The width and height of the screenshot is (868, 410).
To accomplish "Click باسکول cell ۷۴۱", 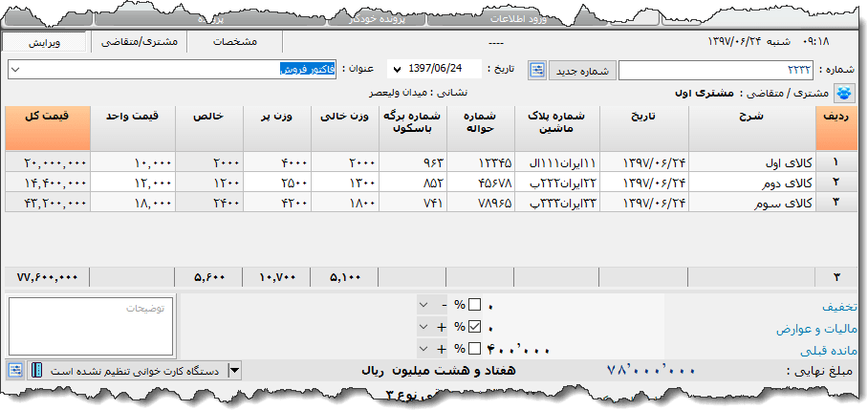I will tap(413, 202).
